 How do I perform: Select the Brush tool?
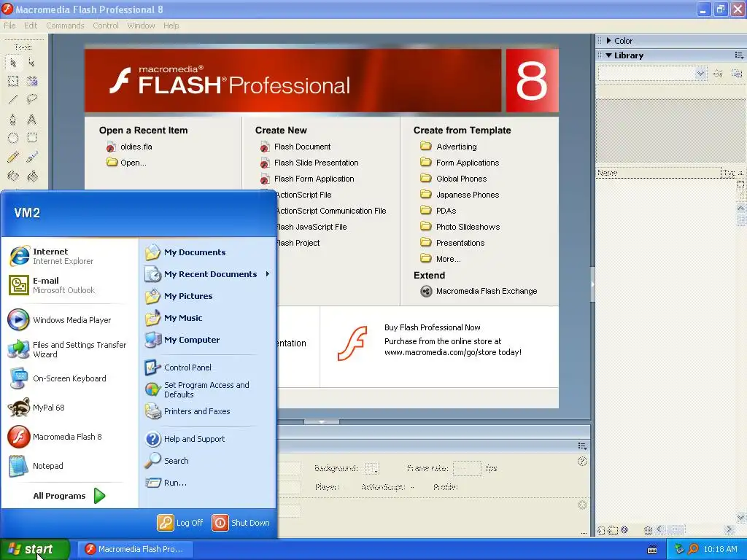point(32,157)
